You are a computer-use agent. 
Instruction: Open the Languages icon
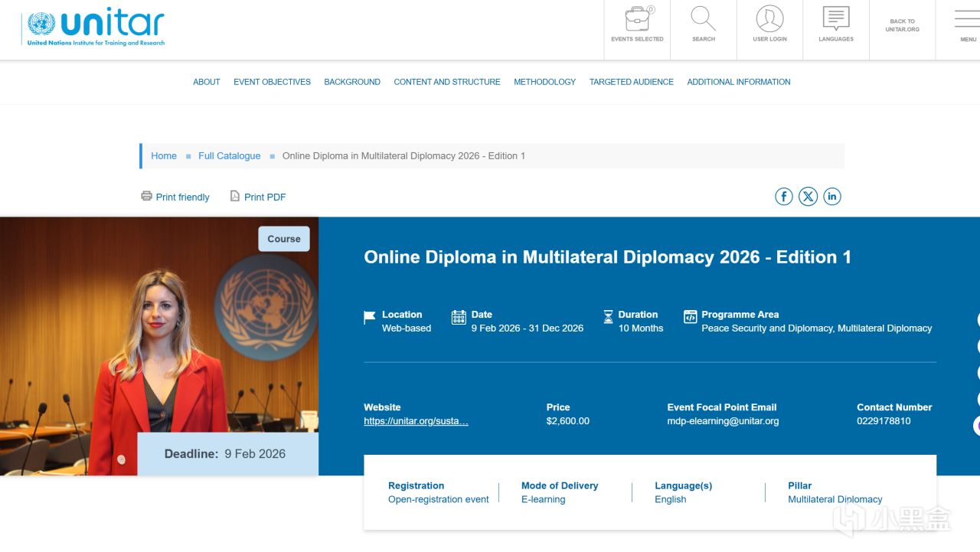pos(836,19)
